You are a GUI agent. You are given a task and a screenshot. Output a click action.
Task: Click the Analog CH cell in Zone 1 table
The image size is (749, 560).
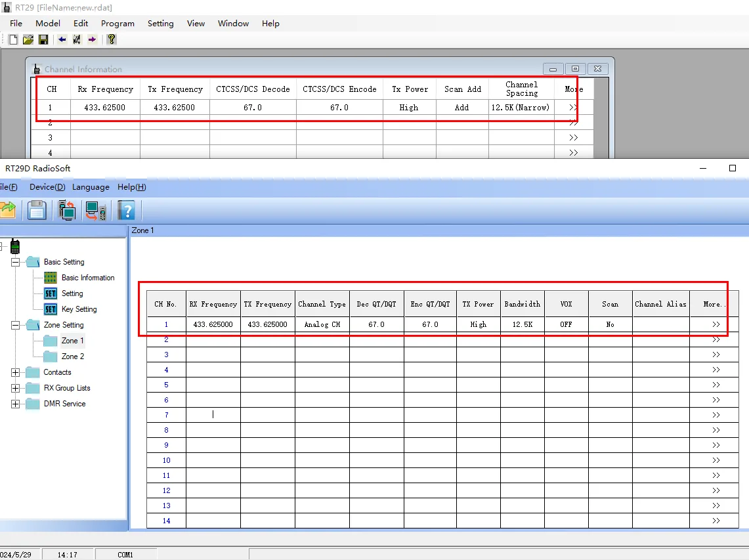pyautogui.click(x=322, y=324)
